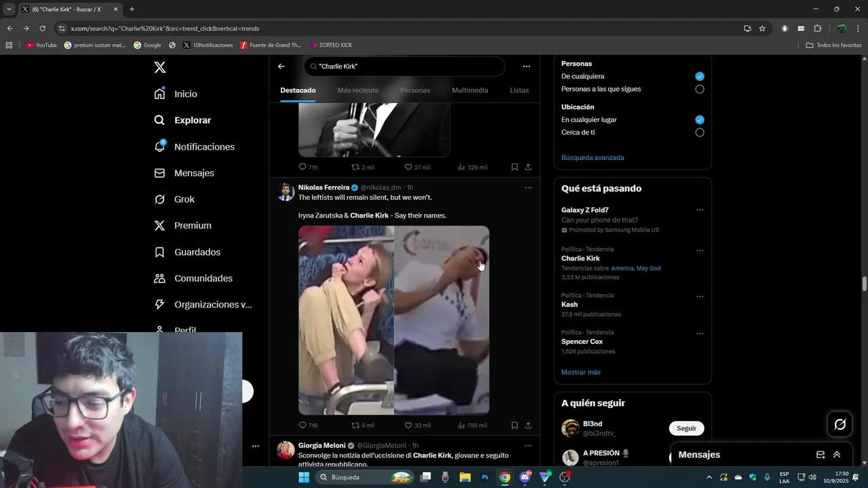Open File Explorer from the taskbar
The image size is (868, 488).
pos(465,477)
